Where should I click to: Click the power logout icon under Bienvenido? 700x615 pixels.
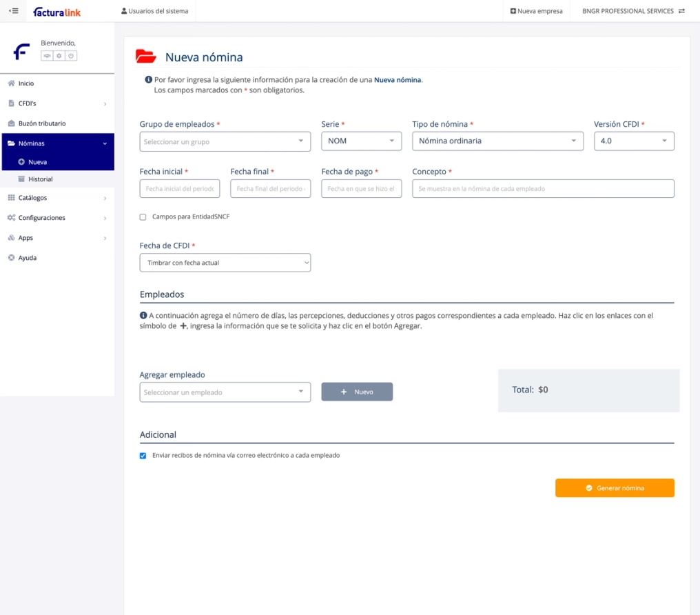click(71, 56)
